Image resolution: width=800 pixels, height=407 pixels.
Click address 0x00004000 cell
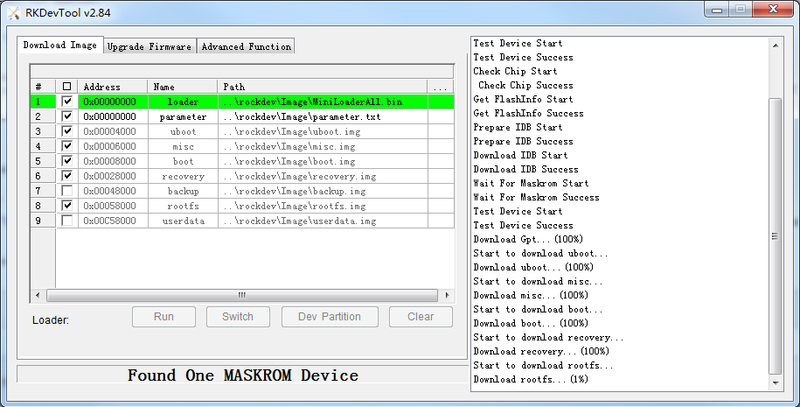pos(113,131)
